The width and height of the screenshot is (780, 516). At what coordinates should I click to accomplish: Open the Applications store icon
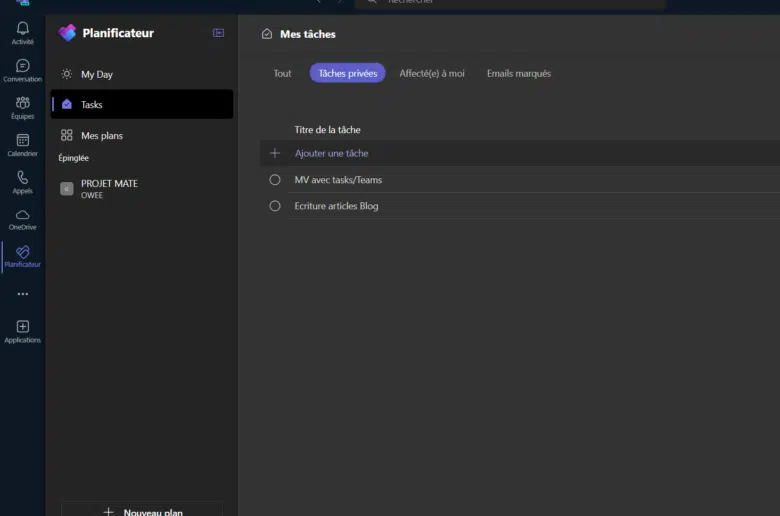pos(22,327)
